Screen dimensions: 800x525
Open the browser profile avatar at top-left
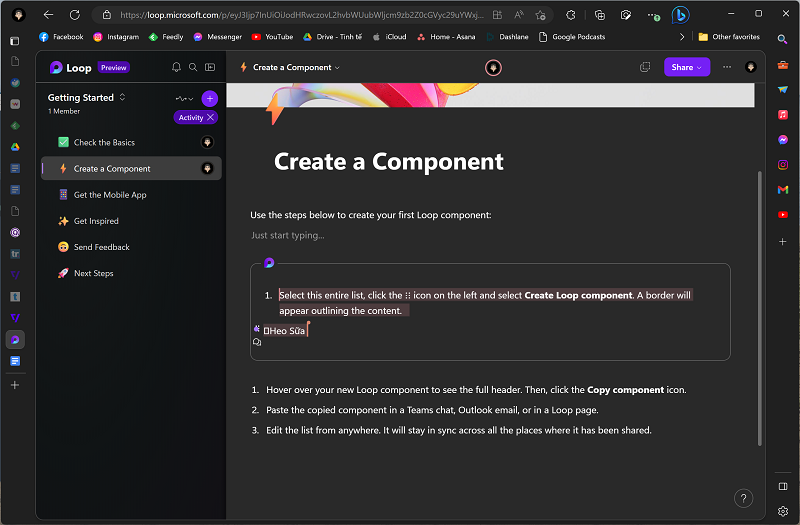19,15
